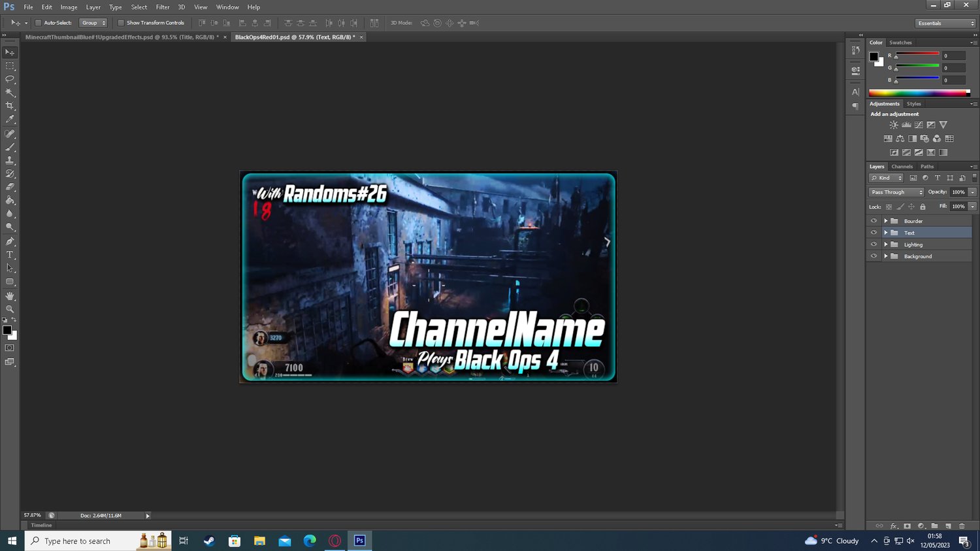Switch to the Channels tab
Screen dimensions: 980x551
point(902,167)
